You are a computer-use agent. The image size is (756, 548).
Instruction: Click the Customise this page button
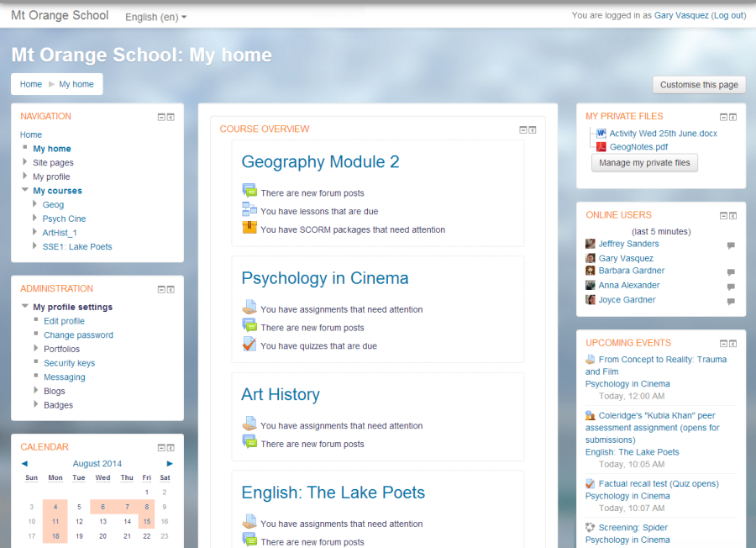[x=699, y=84]
